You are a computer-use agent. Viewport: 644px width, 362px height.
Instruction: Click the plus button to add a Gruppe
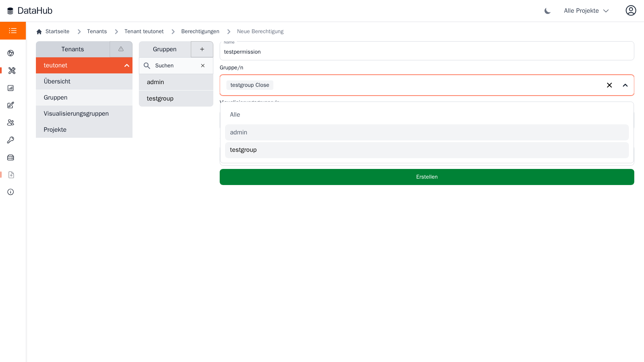(202, 49)
